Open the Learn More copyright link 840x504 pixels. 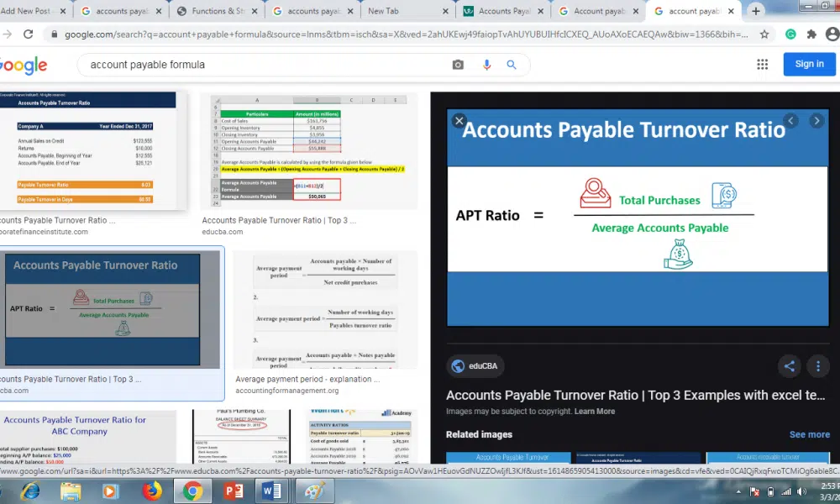pyautogui.click(x=594, y=412)
